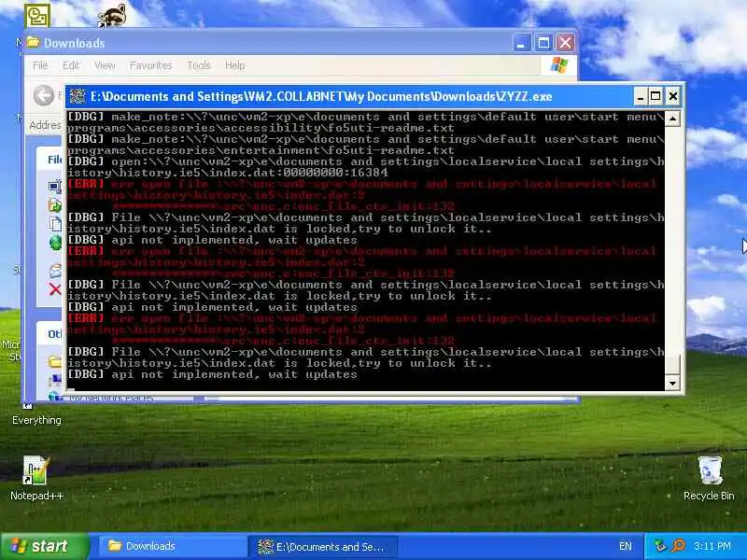Click the orange magnifier tray icon
Viewport: 747px width, 560px height.
[x=678, y=546]
